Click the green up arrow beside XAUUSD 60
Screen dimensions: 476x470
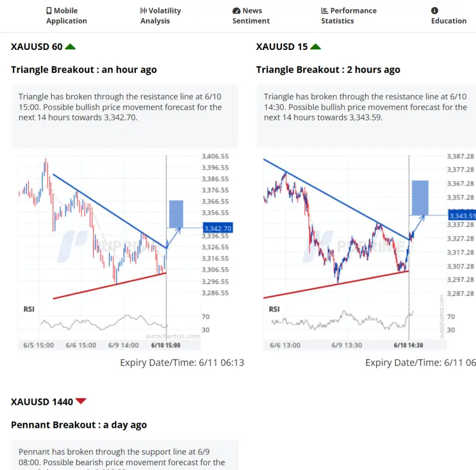(71, 46)
